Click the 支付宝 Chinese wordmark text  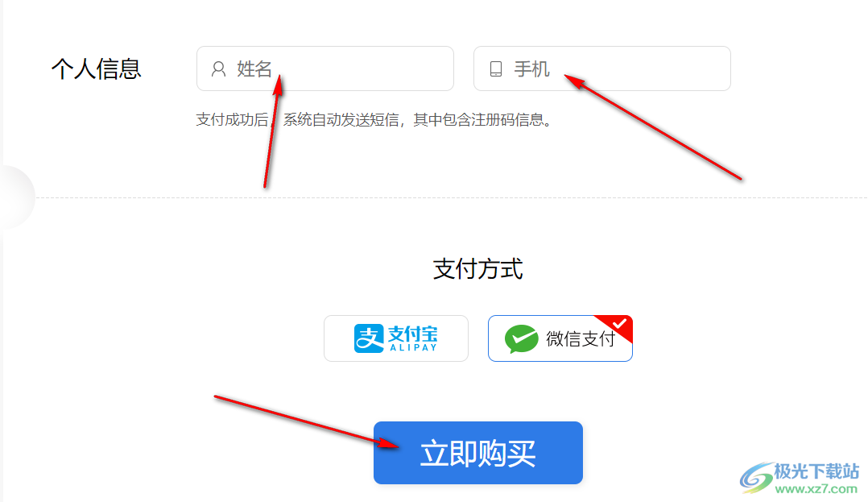point(413,334)
